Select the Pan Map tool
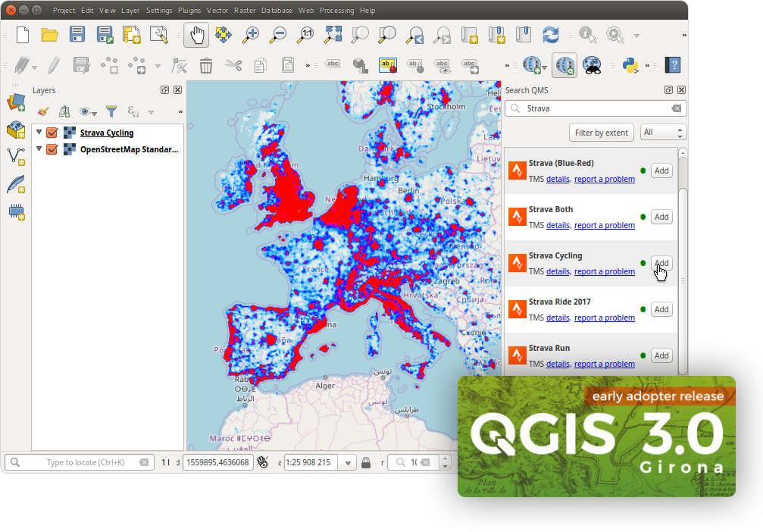Screen dimensions: 763x532 pyautogui.click(x=196, y=35)
